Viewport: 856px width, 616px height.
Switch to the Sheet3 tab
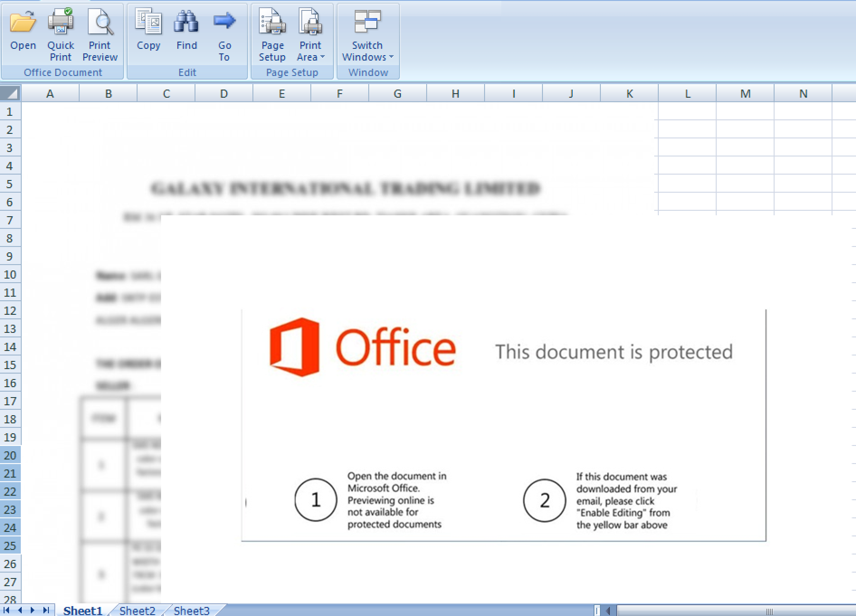click(191, 610)
